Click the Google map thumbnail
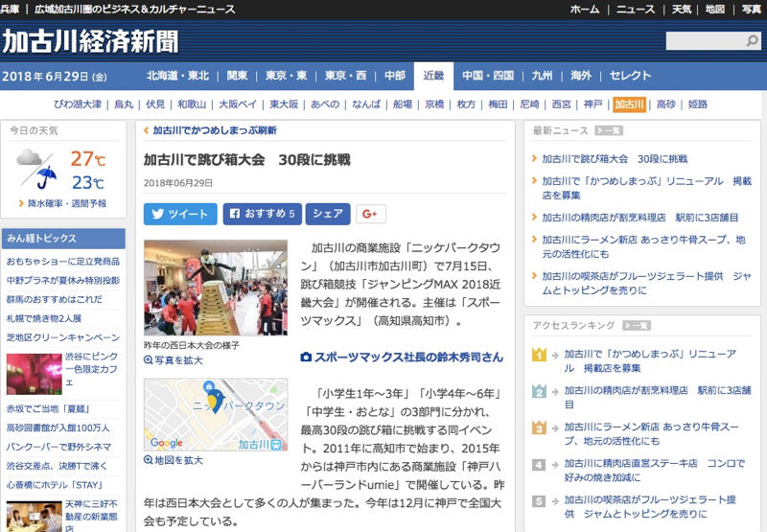The image size is (767, 532). [216, 415]
